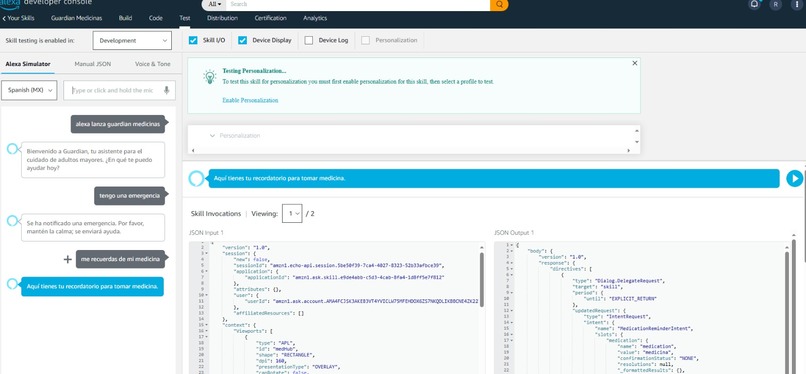Expand the Personalization section chevron

pyautogui.click(x=212, y=136)
